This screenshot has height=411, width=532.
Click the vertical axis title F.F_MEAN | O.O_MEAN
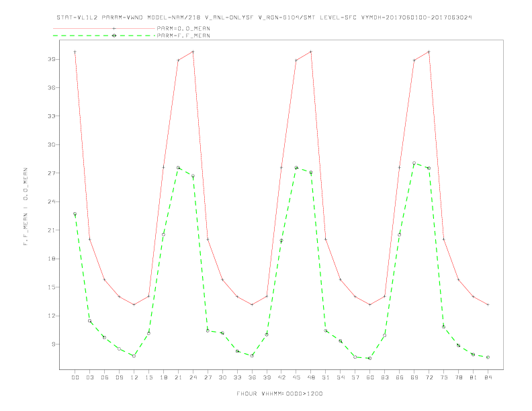[26, 207]
